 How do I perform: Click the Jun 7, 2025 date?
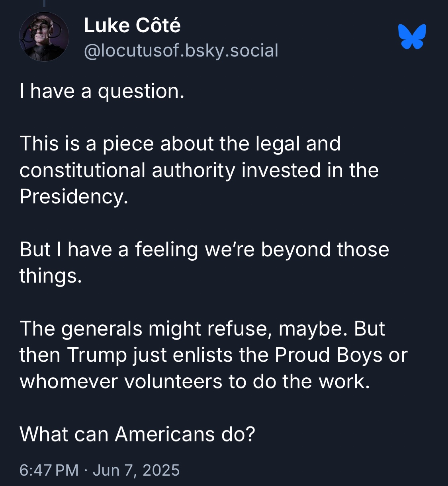coord(136,470)
